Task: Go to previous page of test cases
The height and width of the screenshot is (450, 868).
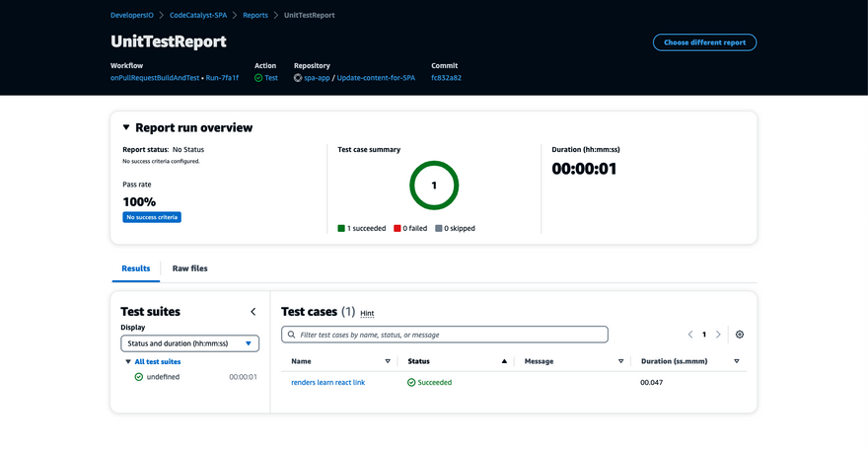Action: click(x=690, y=335)
